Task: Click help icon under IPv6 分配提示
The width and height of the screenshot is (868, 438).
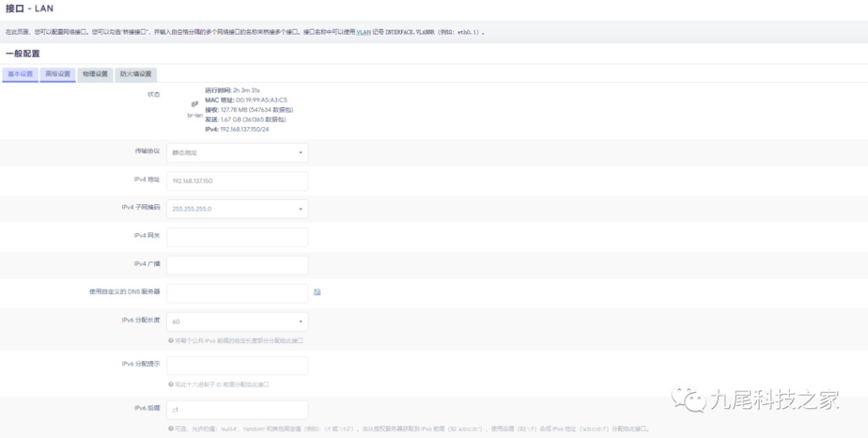Action: (171, 384)
